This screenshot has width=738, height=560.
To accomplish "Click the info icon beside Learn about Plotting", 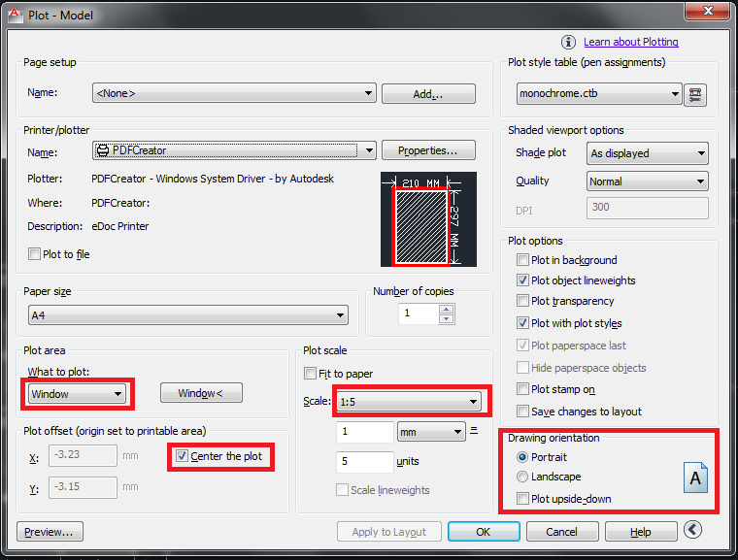I will click(568, 42).
